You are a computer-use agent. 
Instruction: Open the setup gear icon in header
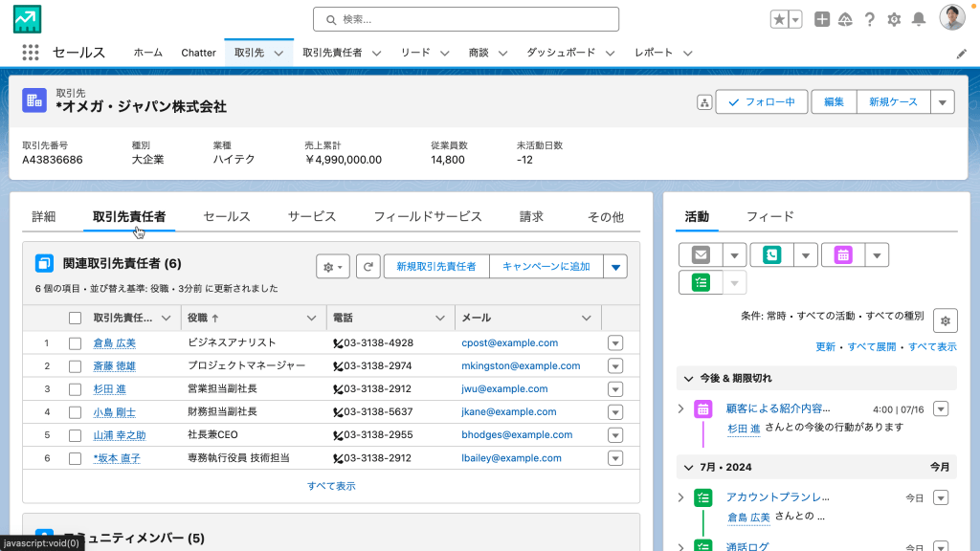click(x=894, y=19)
